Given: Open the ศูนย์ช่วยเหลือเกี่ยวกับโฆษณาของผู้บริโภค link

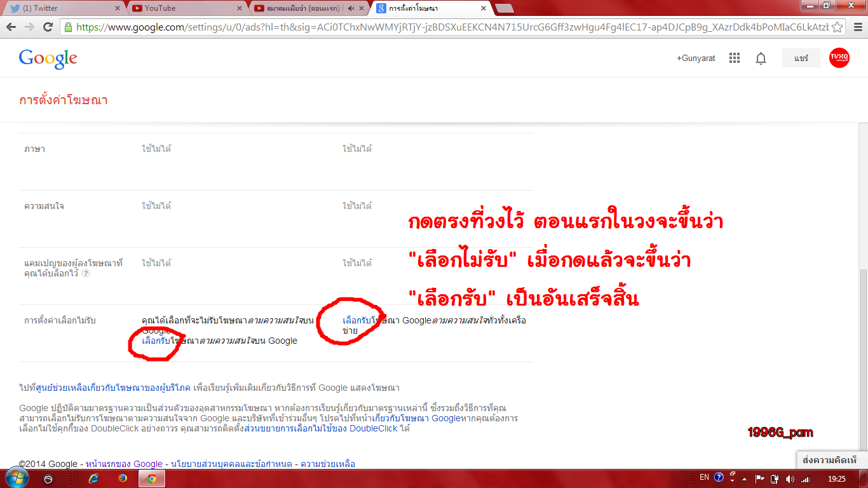Looking at the screenshot, I should tap(113, 388).
